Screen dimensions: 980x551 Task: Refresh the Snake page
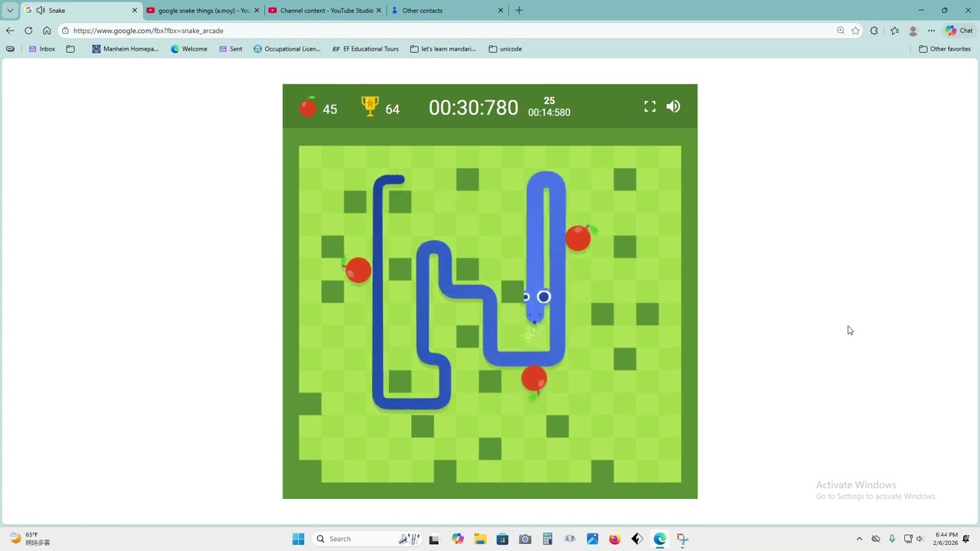[x=28, y=31]
